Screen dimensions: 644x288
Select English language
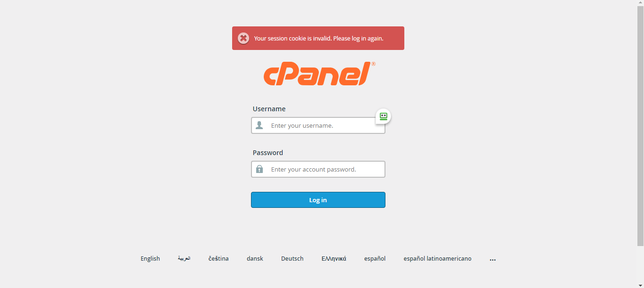coord(150,259)
